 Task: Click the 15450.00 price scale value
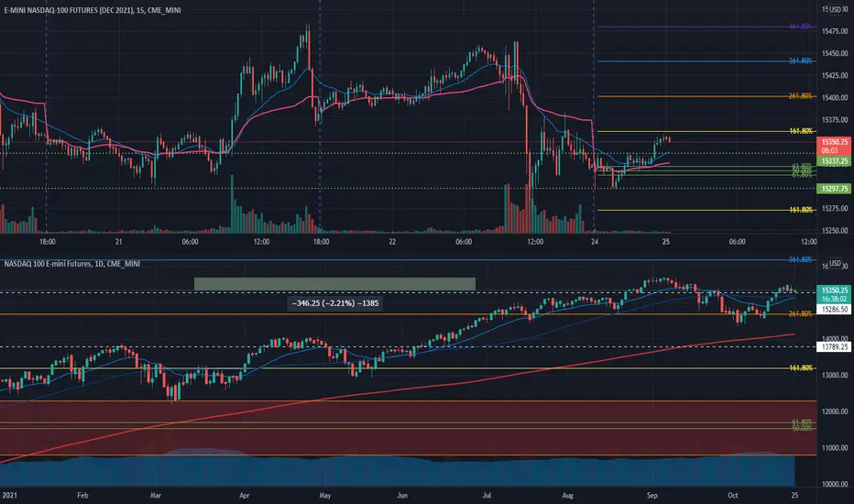tap(835, 53)
